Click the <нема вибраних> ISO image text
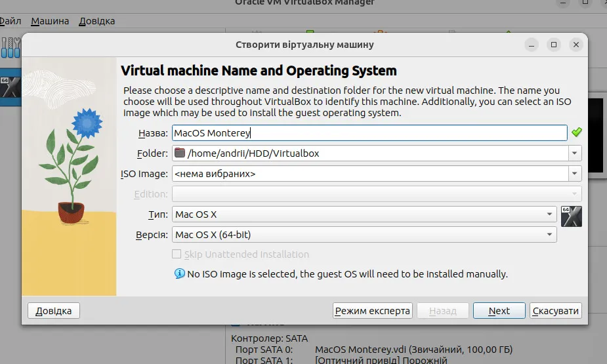Image resolution: width=607 pixels, height=364 pixels. [x=215, y=174]
